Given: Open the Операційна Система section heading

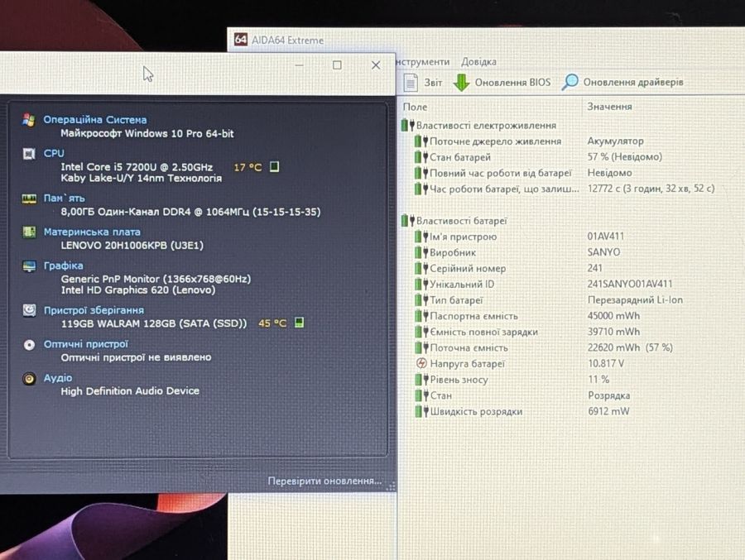Looking at the screenshot, I should tap(95, 120).
